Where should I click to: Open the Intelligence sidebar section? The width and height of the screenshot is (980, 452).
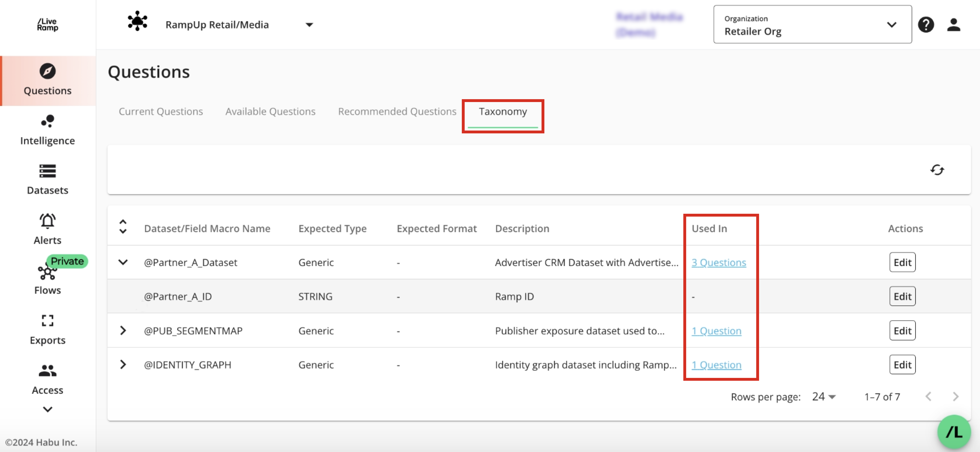click(48, 130)
